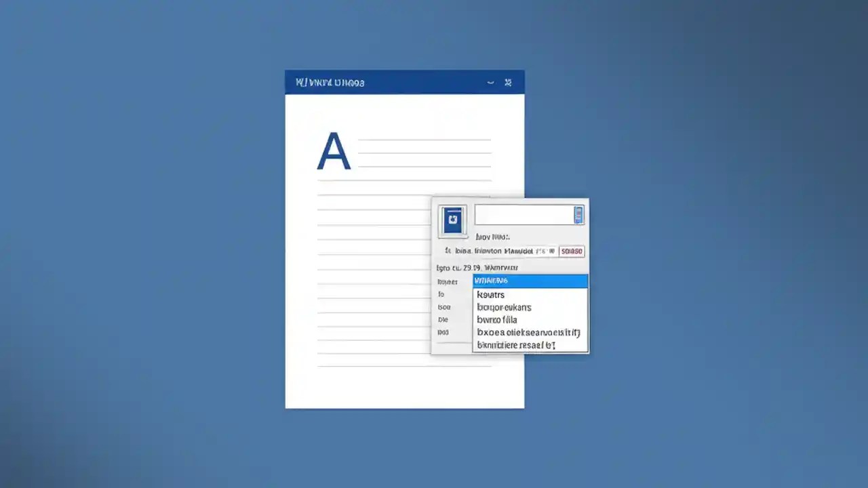Click the small icon inside the dialog's text field
Image resolution: width=868 pixels, height=488 pixels.
[578, 215]
